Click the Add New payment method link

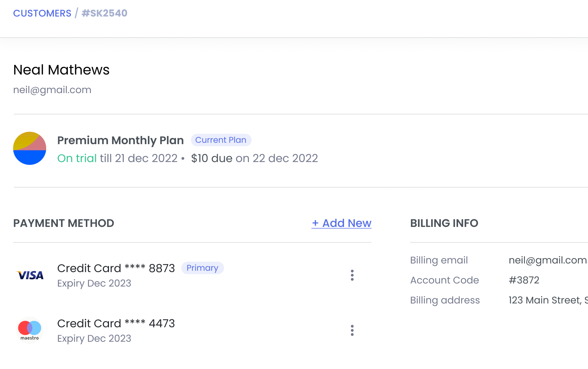[x=341, y=223]
